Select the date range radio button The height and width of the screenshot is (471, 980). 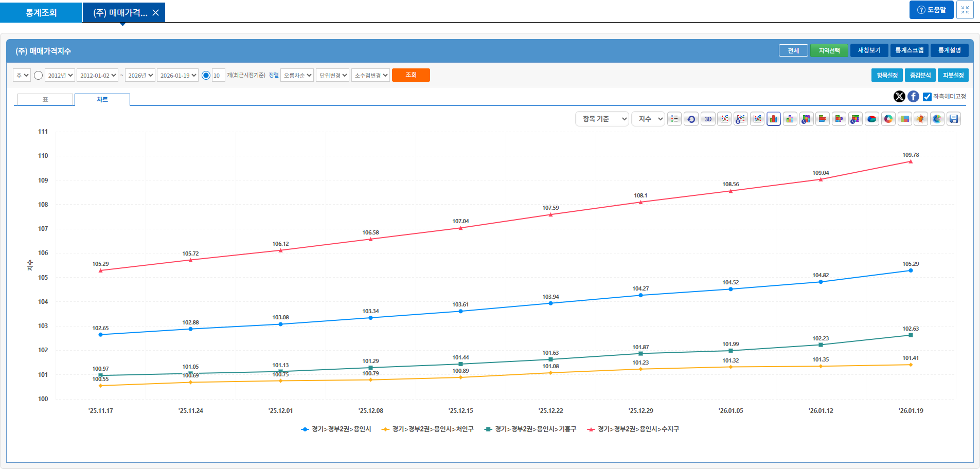(38, 75)
